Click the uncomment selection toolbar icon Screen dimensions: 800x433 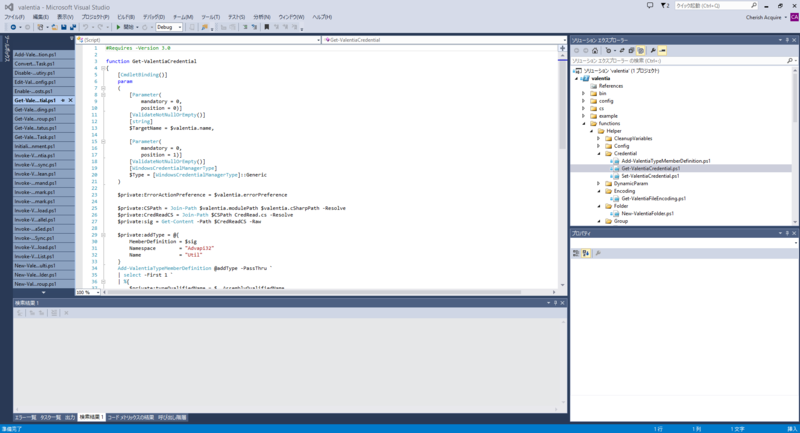(x=254, y=27)
